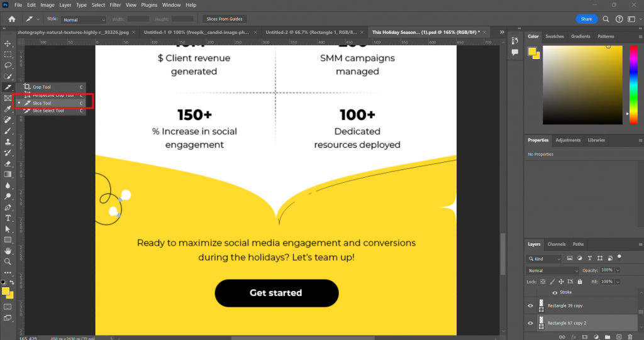Select the Rectangular Marquee tool
The image size is (644, 340).
click(8, 55)
